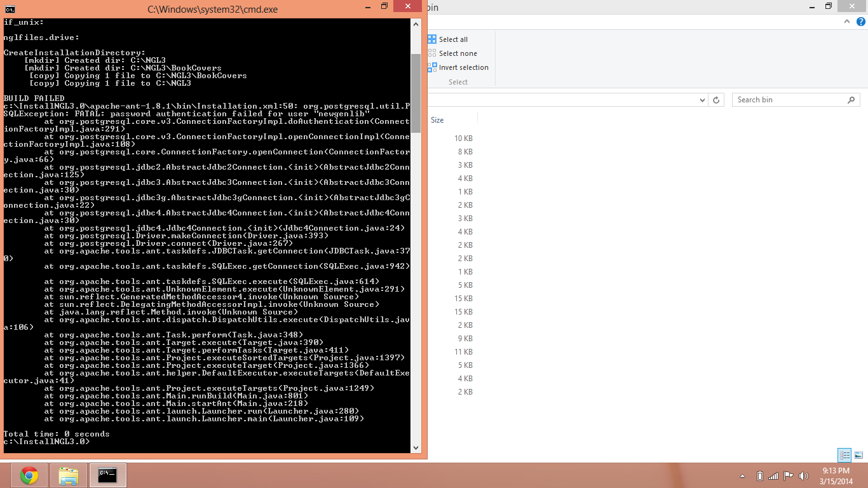
Task: Show hidden system tray icons
Action: (743, 476)
